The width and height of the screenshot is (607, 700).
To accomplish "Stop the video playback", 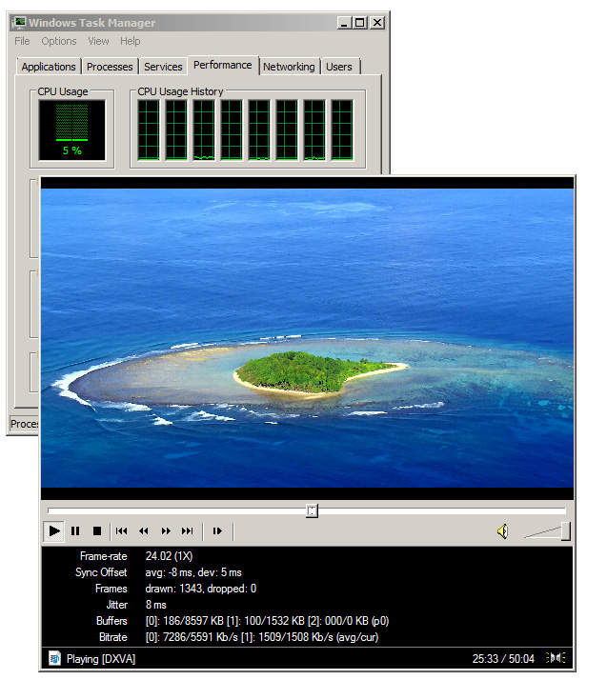I will point(96,531).
